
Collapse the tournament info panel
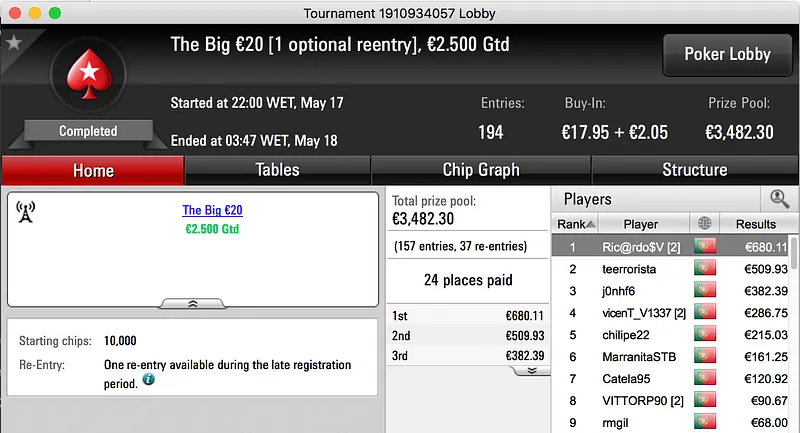tap(193, 303)
